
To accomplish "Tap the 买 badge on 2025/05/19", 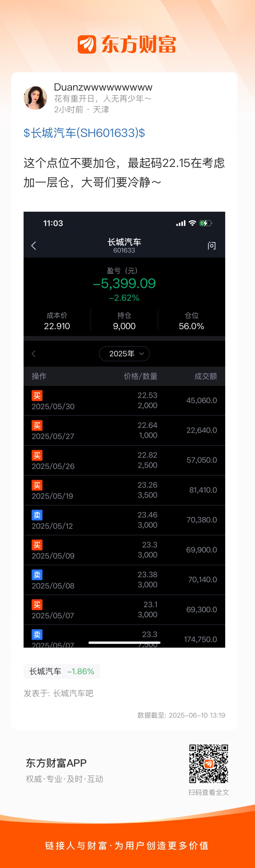I will pyautogui.click(x=37, y=485).
